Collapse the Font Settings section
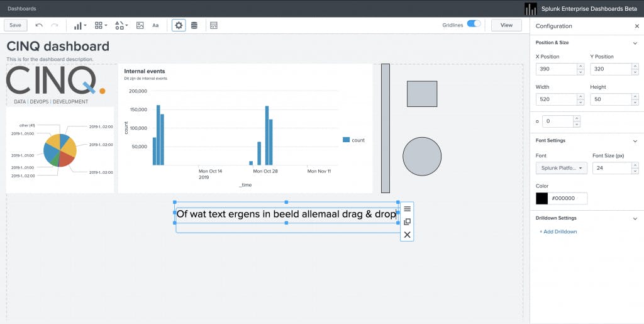The image size is (644, 324). click(635, 141)
